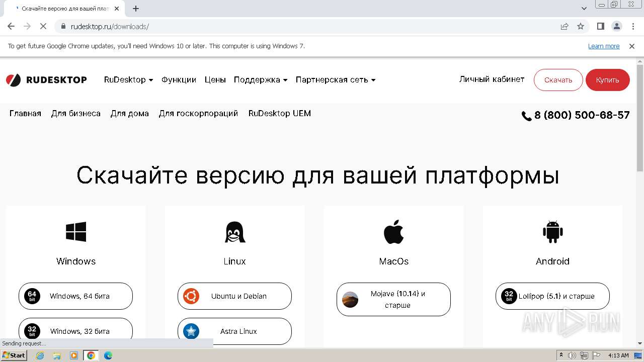The width and height of the screenshot is (644, 362).
Task: Download Mojave (10.14) и старше version
Action: (x=393, y=299)
